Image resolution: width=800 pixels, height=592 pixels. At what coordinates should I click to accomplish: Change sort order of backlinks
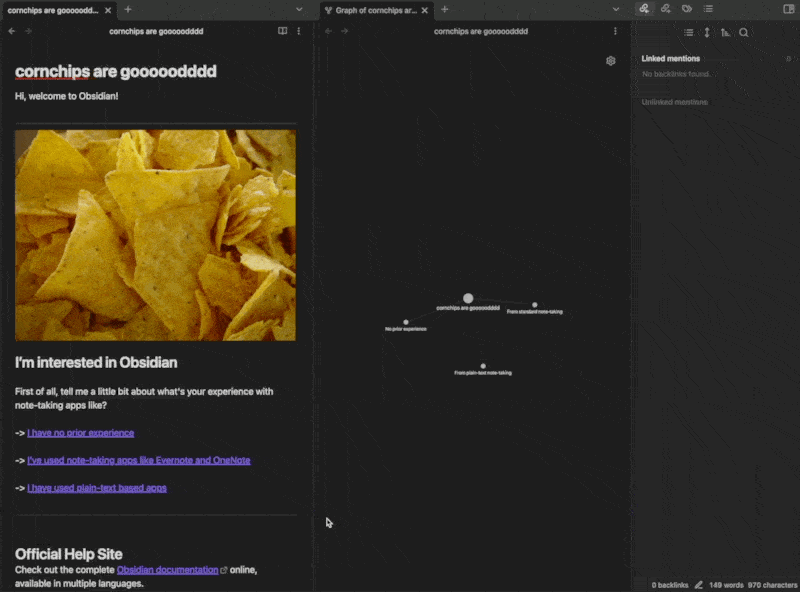(x=725, y=33)
